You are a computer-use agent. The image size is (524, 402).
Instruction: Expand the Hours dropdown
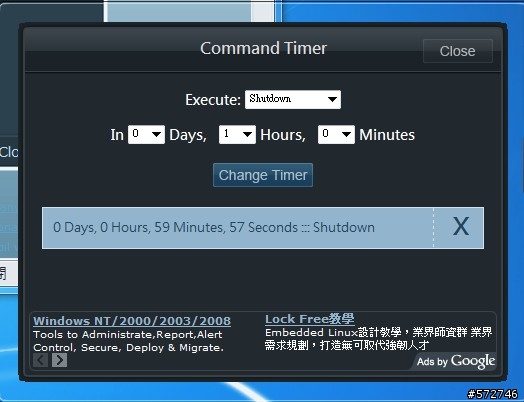pyautogui.click(x=237, y=134)
